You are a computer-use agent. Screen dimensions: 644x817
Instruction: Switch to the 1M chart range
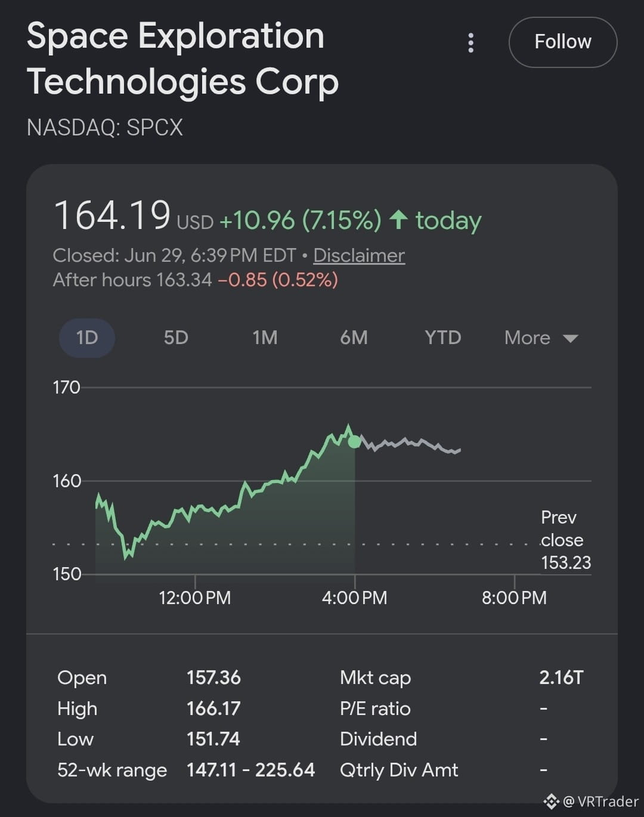(265, 338)
